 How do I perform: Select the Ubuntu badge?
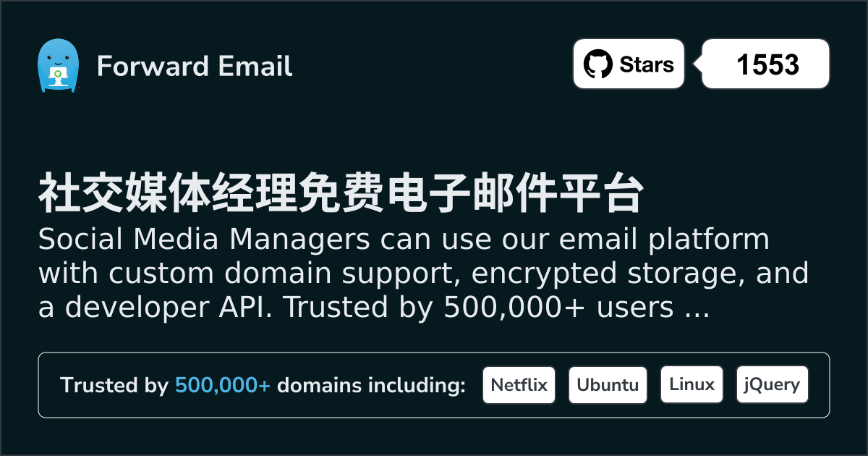pos(608,385)
